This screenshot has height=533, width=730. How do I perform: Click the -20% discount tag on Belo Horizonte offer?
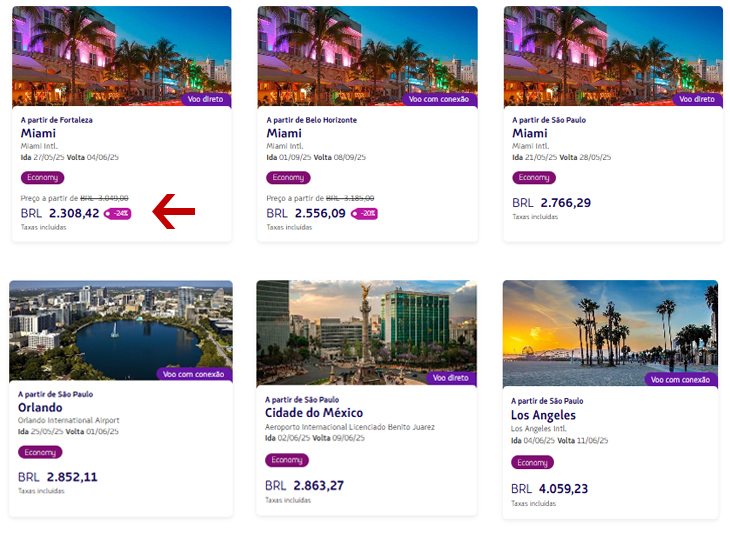364,214
